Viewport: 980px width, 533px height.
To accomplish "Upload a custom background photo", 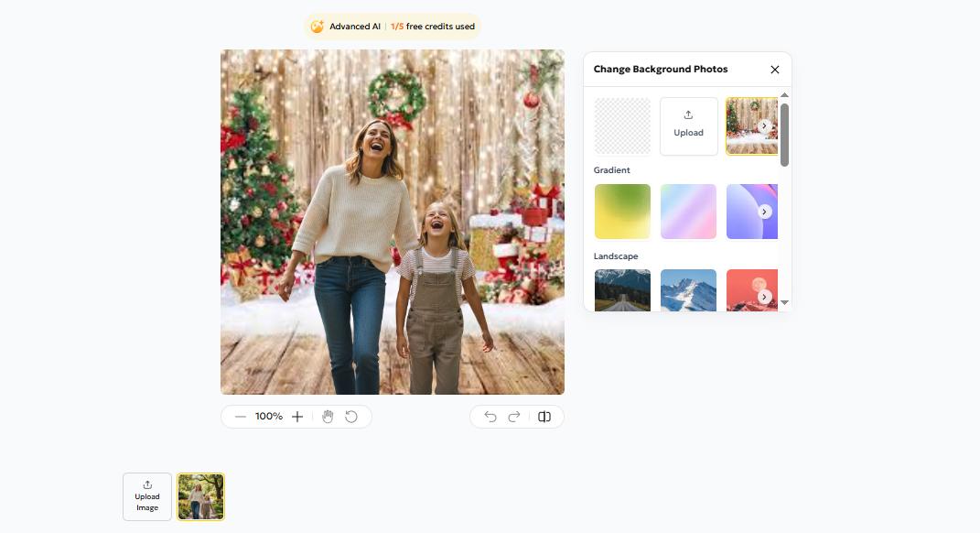I will click(689, 126).
